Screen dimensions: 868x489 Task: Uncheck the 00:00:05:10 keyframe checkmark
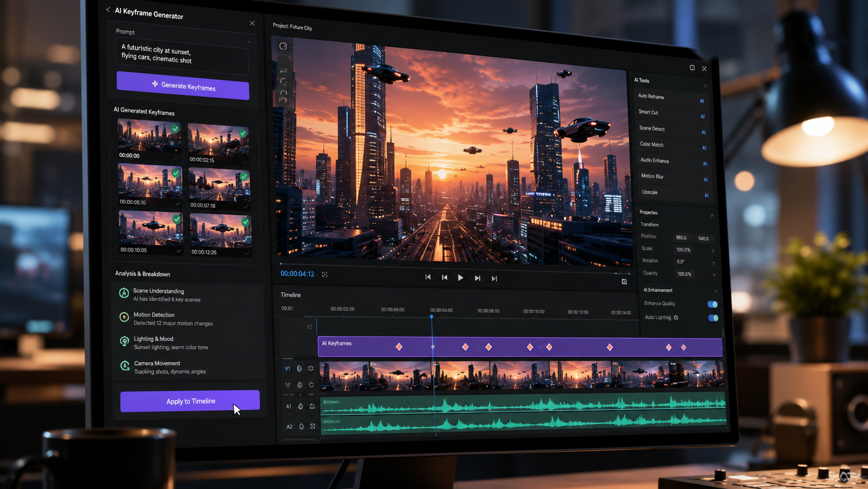coord(176,173)
